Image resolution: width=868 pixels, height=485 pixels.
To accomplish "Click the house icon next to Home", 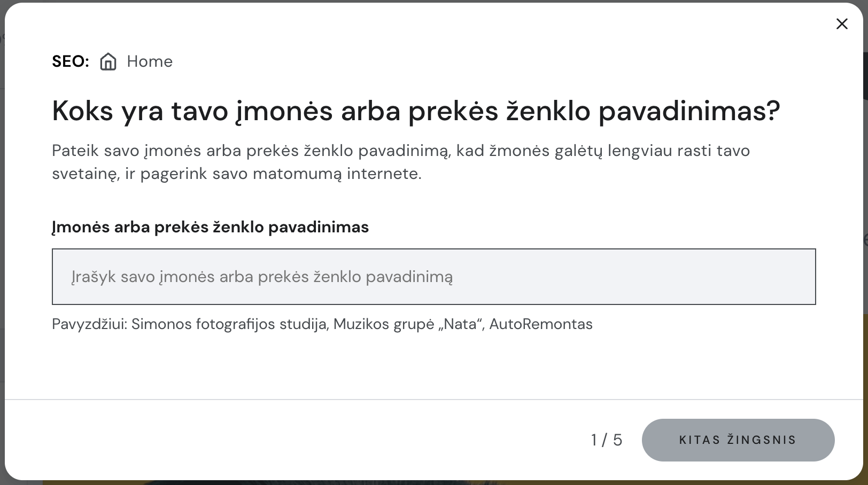I will pos(108,61).
